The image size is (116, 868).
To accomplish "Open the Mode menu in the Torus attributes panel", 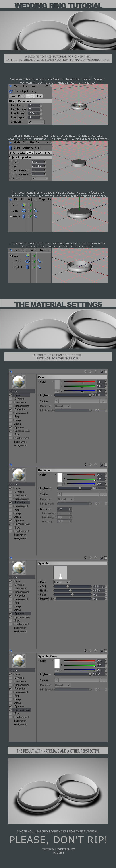I will pyautogui.click(x=17, y=86).
